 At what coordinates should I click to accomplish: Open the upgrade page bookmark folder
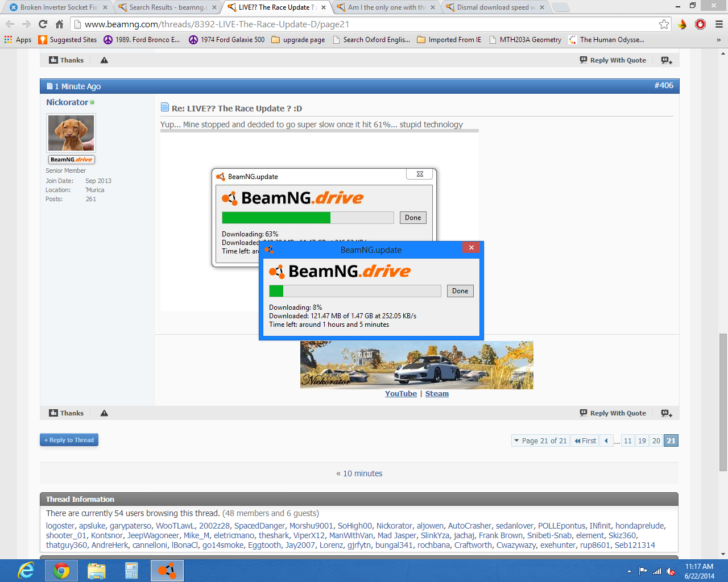pyautogui.click(x=298, y=40)
